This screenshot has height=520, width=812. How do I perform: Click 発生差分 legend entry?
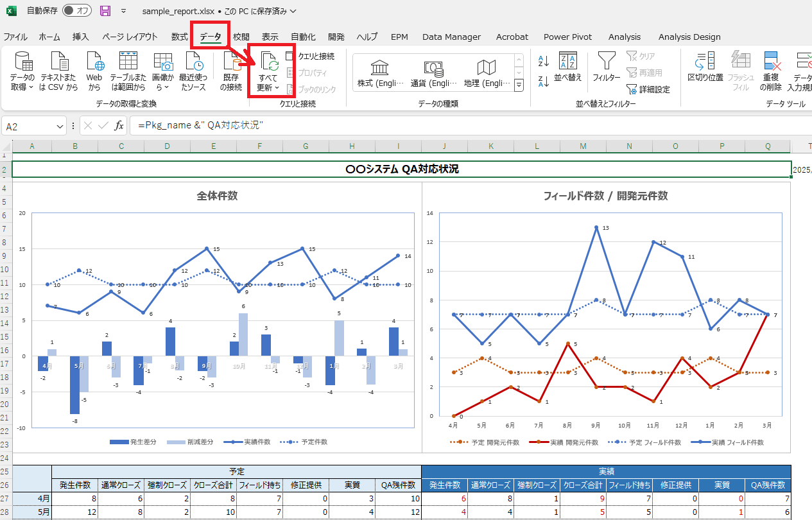pos(134,442)
